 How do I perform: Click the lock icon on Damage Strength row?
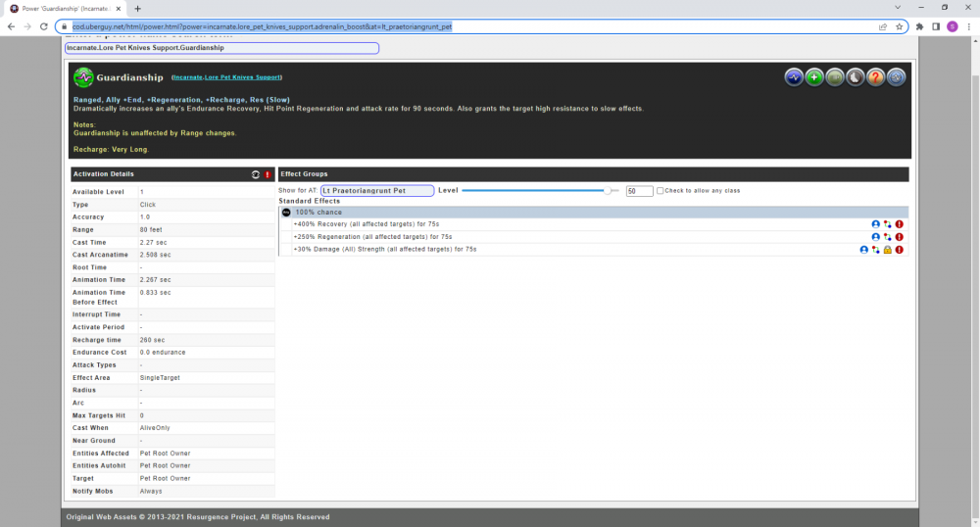(887, 250)
